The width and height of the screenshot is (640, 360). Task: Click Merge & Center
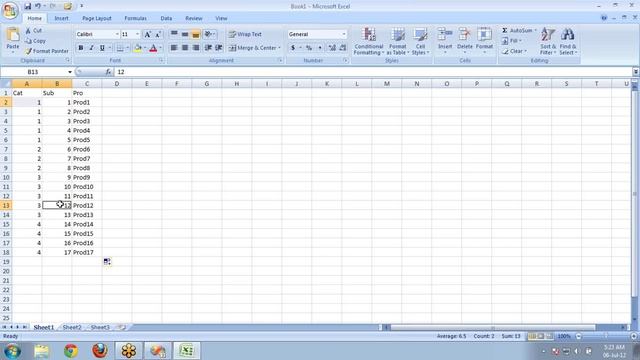tap(254, 48)
